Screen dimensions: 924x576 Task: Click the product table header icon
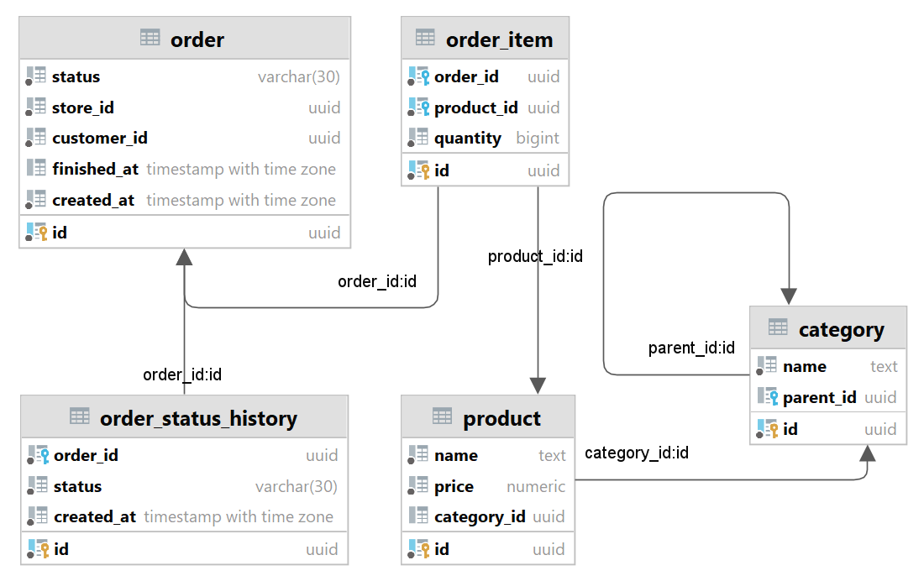pos(442,417)
